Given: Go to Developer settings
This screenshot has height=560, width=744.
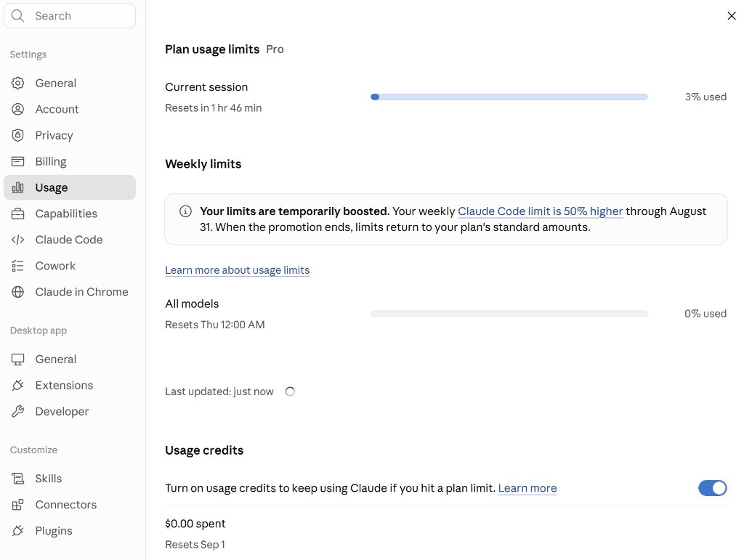Looking at the screenshot, I should point(70,411).
